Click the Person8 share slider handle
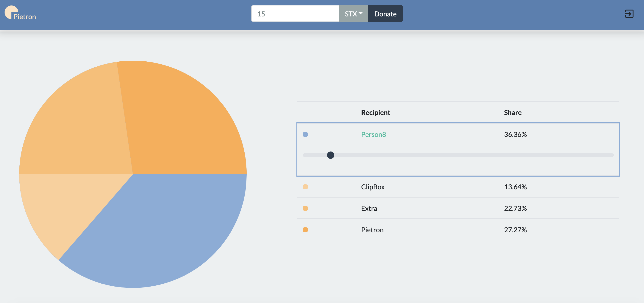This screenshot has height=303, width=644. pyautogui.click(x=330, y=155)
